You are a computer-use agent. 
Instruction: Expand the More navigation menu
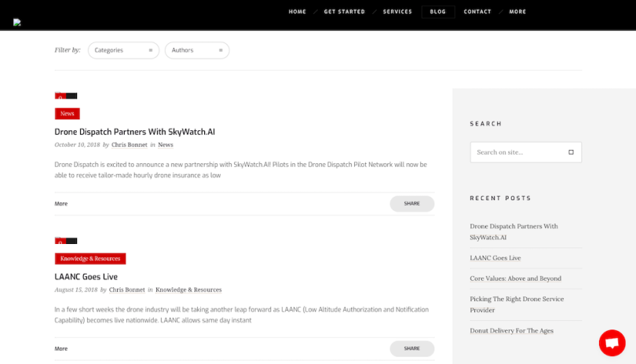(x=517, y=12)
